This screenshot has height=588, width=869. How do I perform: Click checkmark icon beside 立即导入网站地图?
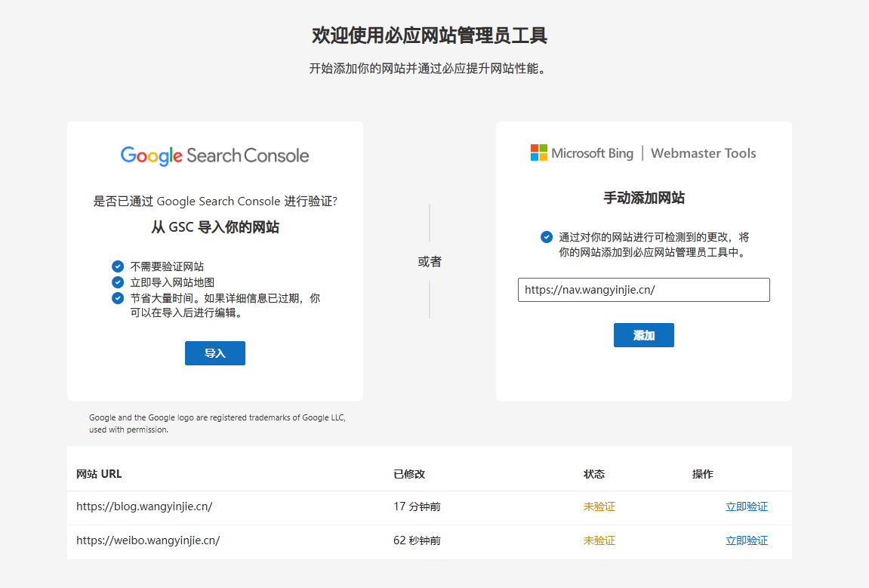tap(118, 282)
